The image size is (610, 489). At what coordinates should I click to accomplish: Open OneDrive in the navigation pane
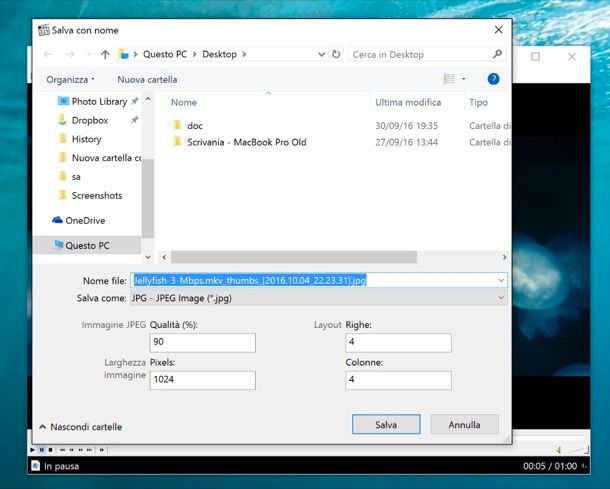(x=84, y=220)
